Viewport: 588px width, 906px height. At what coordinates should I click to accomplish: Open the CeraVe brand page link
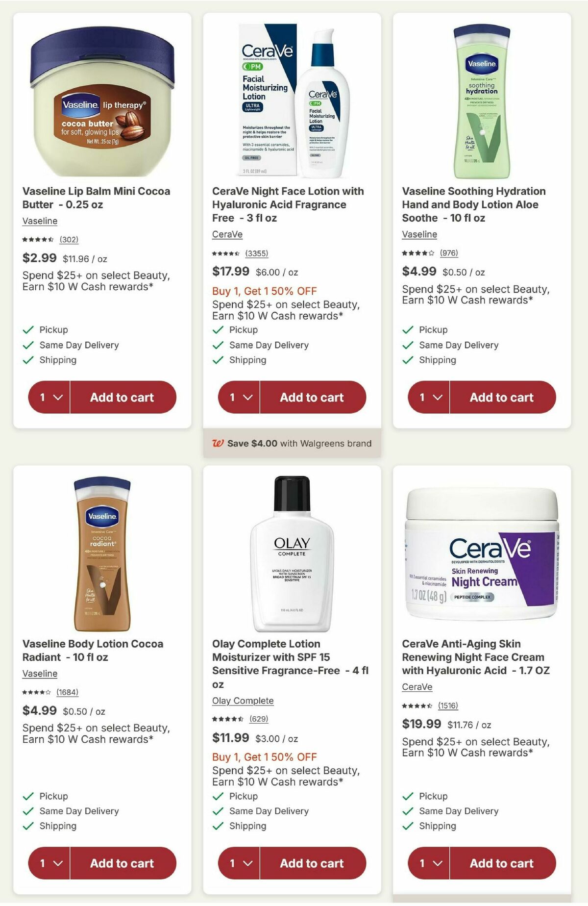tap(227, 235)
